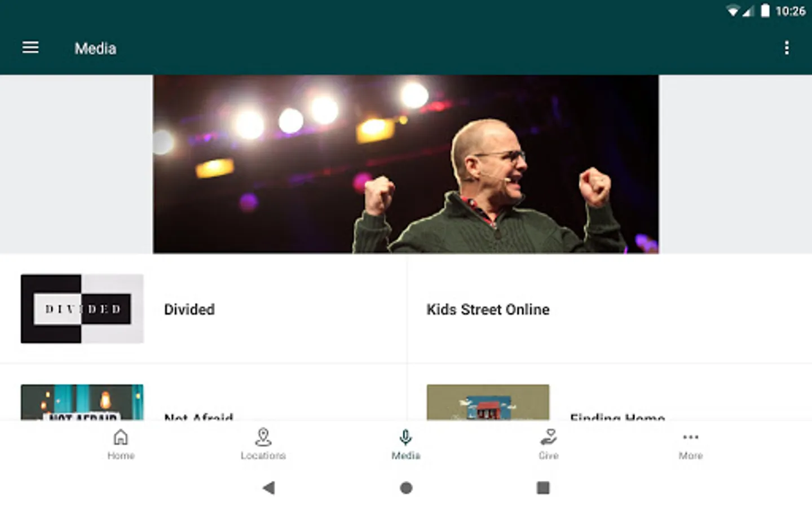Tap the Home house icon
Screen dimensions: 812x508
point(121,437)
